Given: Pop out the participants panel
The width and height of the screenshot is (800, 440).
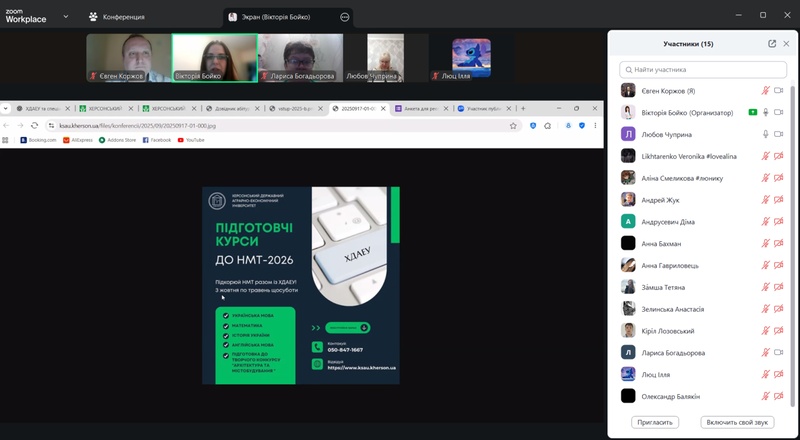Looking at the screenshot, I should point(772,44).
